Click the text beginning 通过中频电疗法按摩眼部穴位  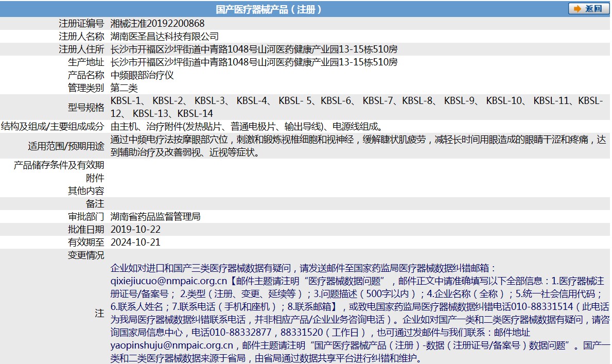tap(358, 146)
